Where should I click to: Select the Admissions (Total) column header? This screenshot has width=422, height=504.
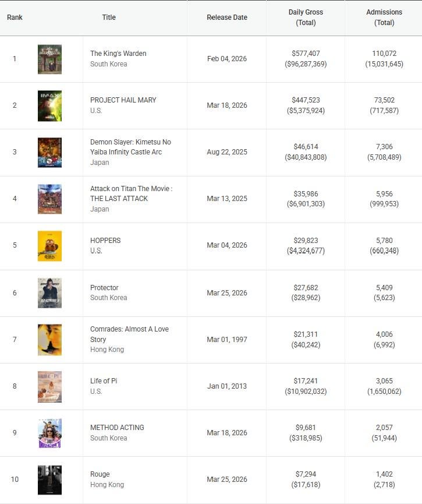(384, 17)
